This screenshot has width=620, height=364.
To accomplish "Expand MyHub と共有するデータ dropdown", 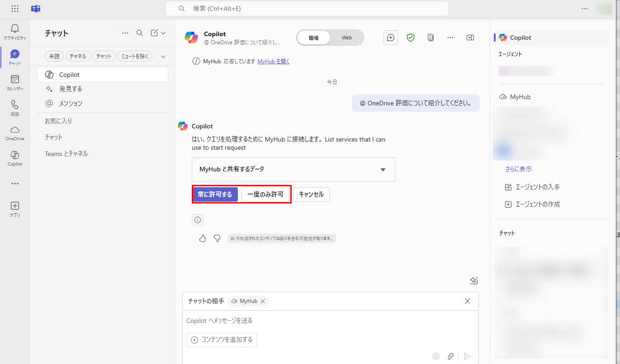I will click(293, 170).
